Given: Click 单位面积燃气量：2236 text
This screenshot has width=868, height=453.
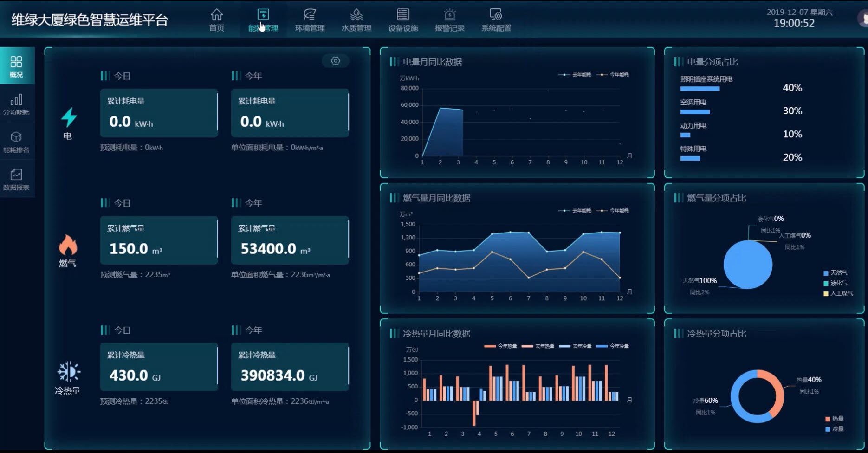Looking at the screenshot, I should [281, 275].
